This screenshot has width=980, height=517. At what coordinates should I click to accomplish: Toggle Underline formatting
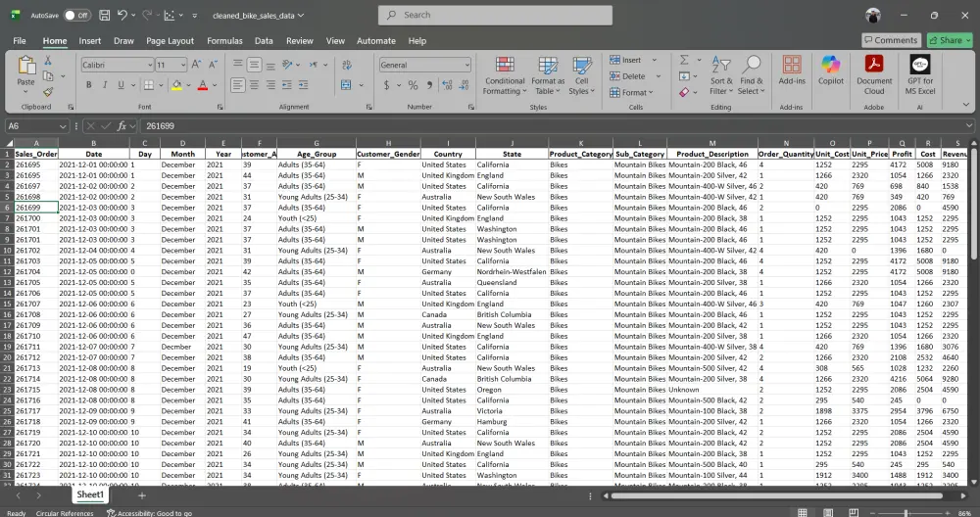pyautogui.click(x=121, y=85)
